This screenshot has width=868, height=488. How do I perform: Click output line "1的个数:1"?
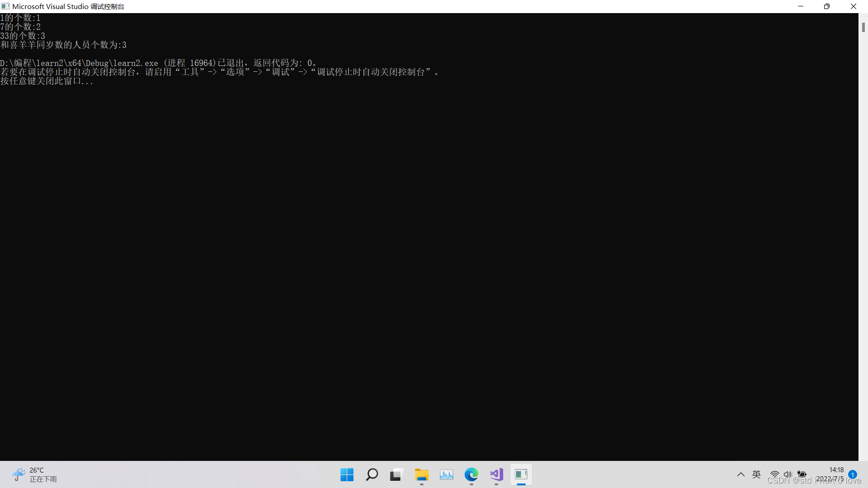[x=20, y=18]
